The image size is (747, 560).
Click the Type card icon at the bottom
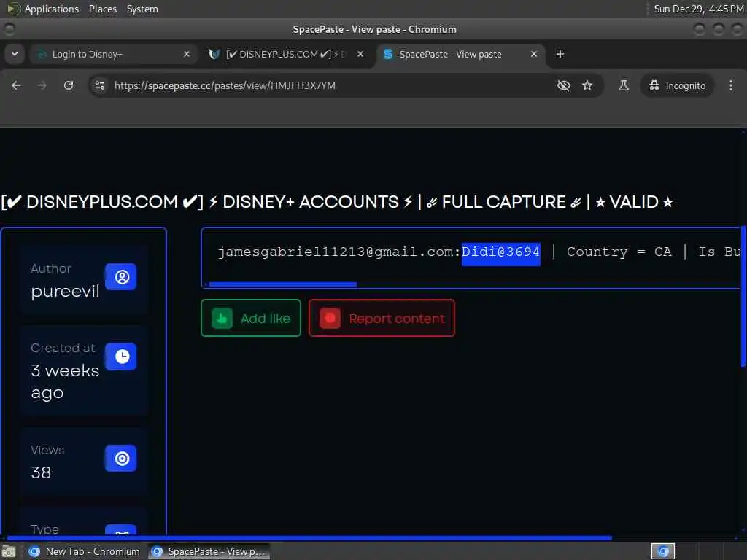(121, 530)
